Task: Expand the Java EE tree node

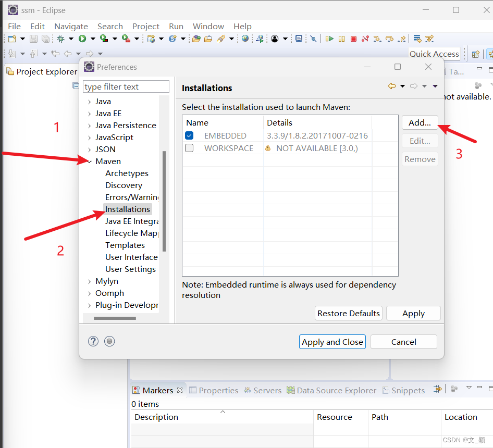Action: tap(90, 113)
